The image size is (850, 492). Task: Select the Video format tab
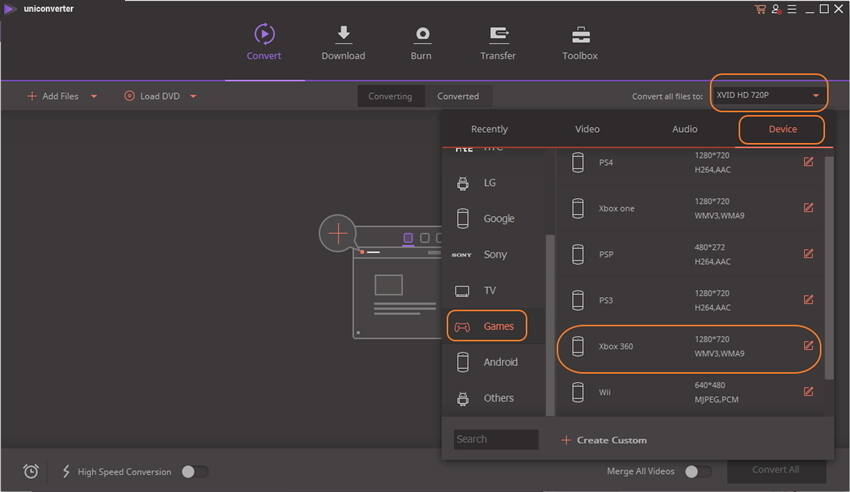587,129
